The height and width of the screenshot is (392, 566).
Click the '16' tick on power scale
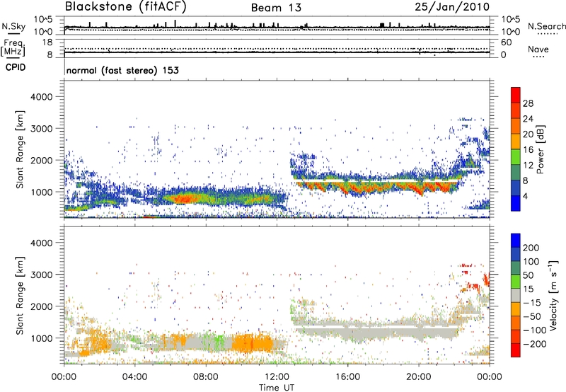pos(528,150)
